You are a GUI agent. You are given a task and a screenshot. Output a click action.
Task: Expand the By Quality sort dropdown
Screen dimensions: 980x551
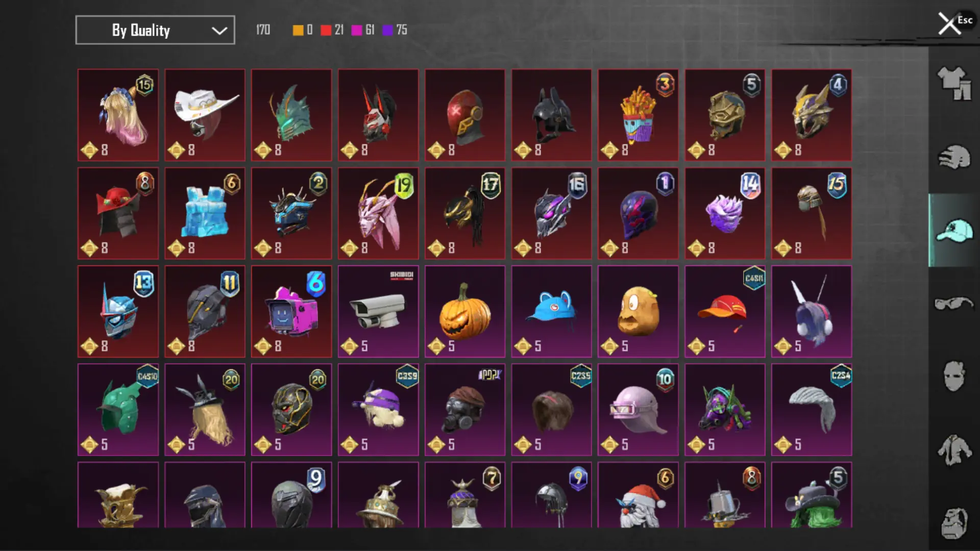[x=155, y=30]
